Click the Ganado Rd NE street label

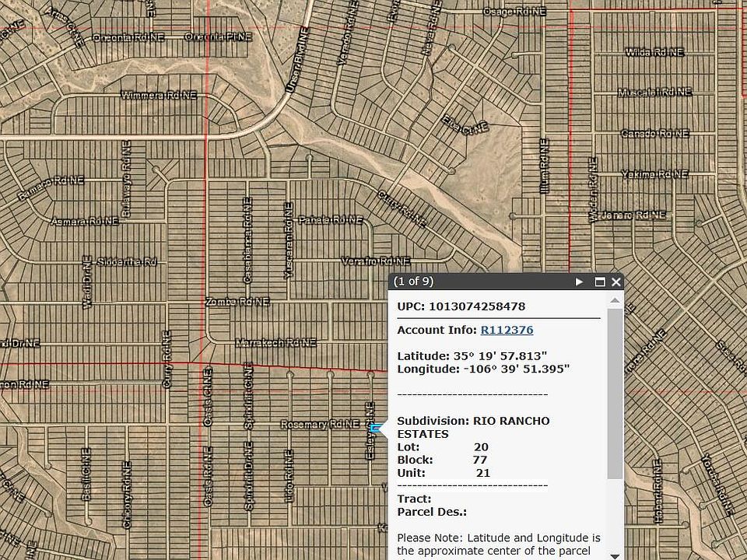pos(655,134)
